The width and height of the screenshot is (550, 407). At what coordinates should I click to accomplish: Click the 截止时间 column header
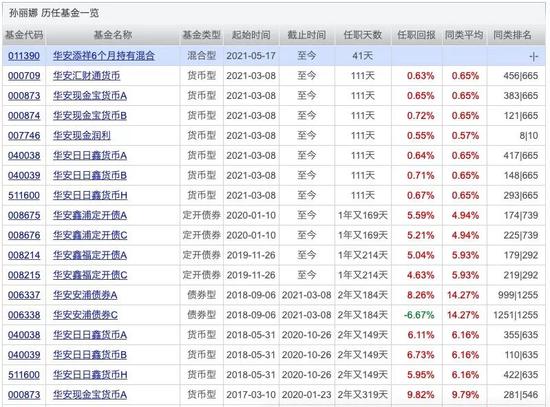[x=307, y=35]
